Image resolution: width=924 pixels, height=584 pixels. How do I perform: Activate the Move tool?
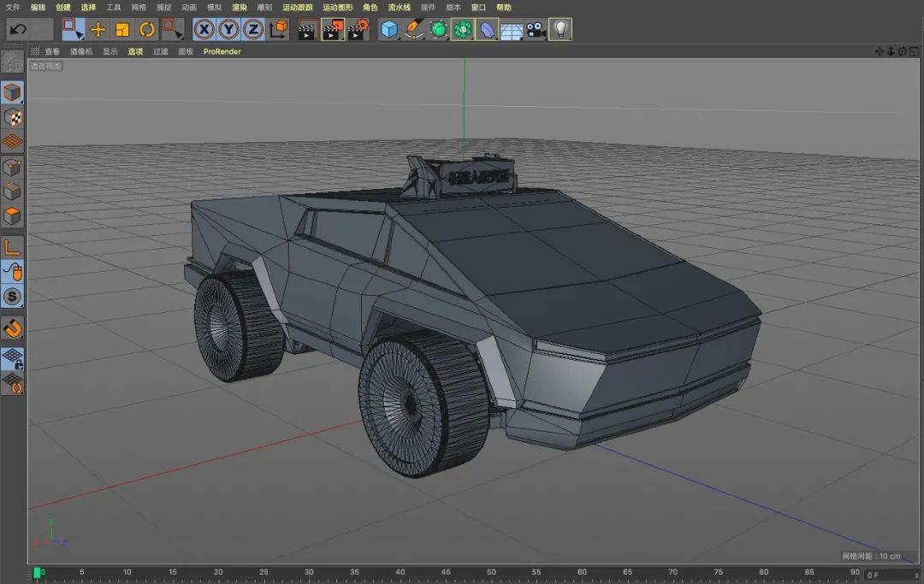click(x=98, y=29)
